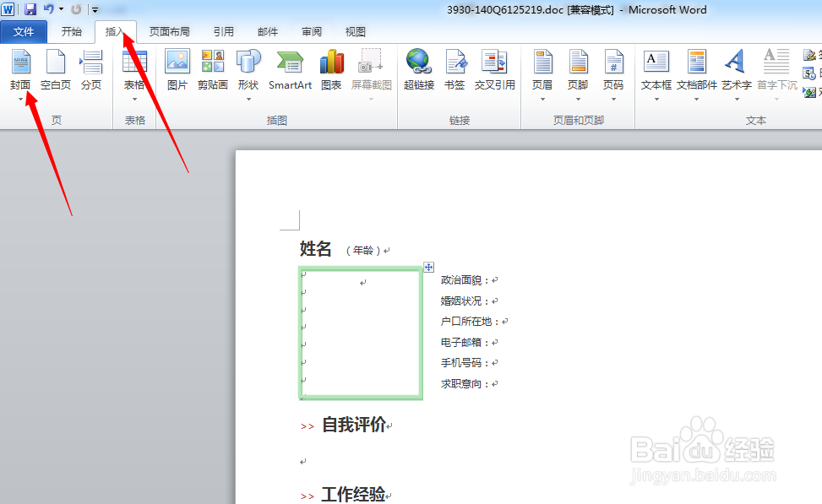
Task: Expand the page number (页码) dropdown arrow
Action: 613,99
